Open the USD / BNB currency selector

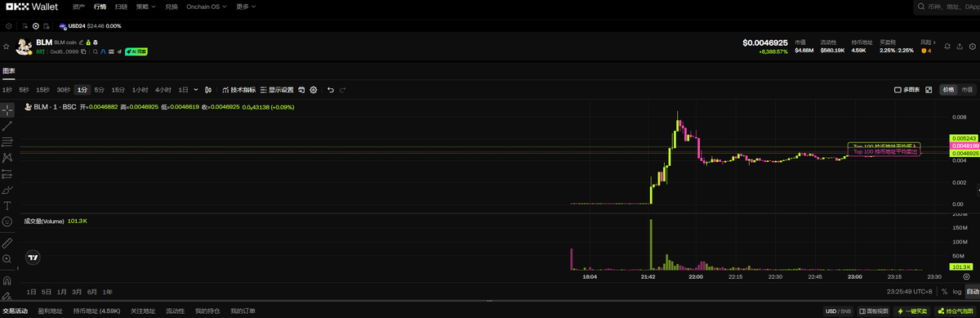[839, 311]
